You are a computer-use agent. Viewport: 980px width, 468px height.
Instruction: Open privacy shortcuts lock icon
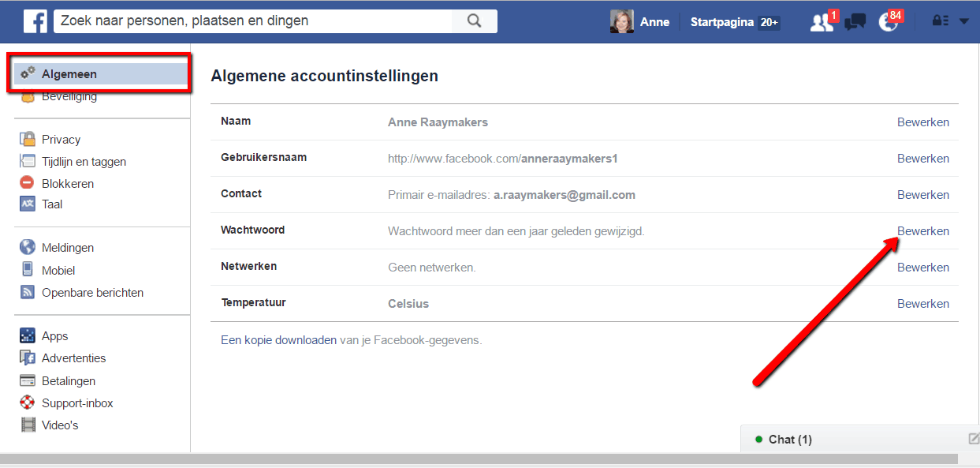pos(939,21)
